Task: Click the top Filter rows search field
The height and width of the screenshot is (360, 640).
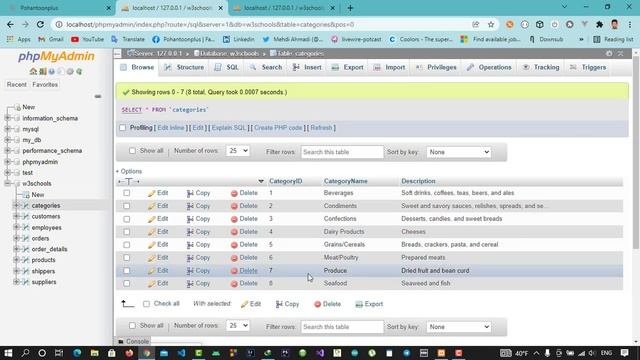Action: 342,152
